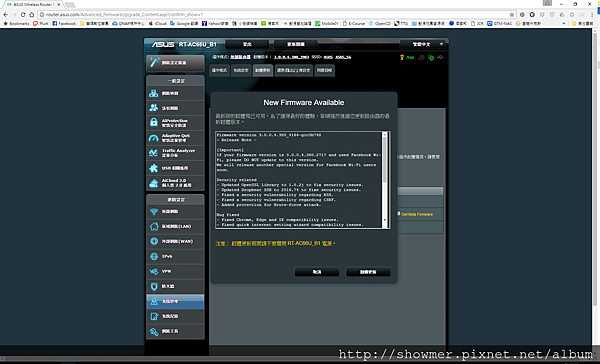
Task: Open Traffic Analyzer in the sidebar
Action: click(175, 153)
